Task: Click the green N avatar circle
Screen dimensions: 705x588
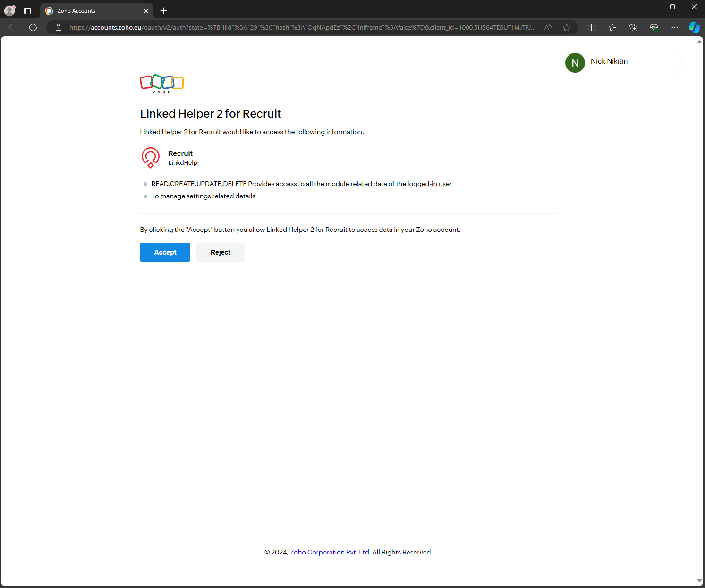Action: 575,63
